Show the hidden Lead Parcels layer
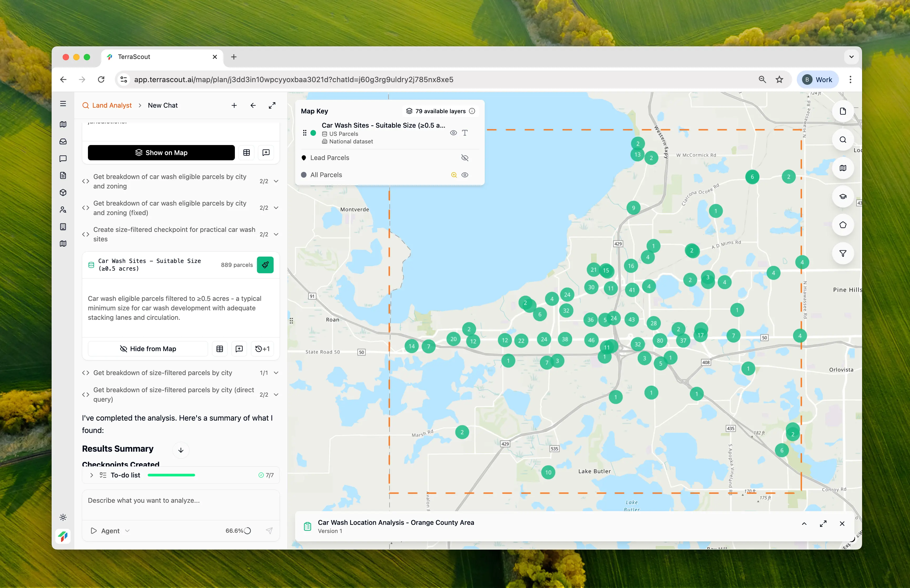Image resolution: width=910 pixels, height=588 pixels. click(464, 158)
